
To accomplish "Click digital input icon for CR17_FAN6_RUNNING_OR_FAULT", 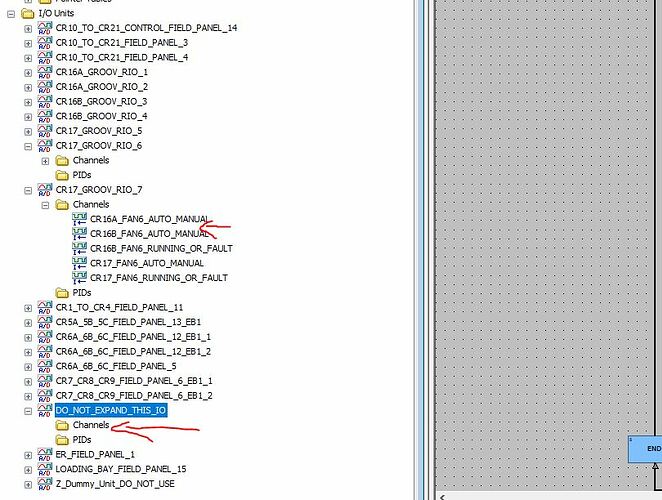I will click(x=79, y=277).
